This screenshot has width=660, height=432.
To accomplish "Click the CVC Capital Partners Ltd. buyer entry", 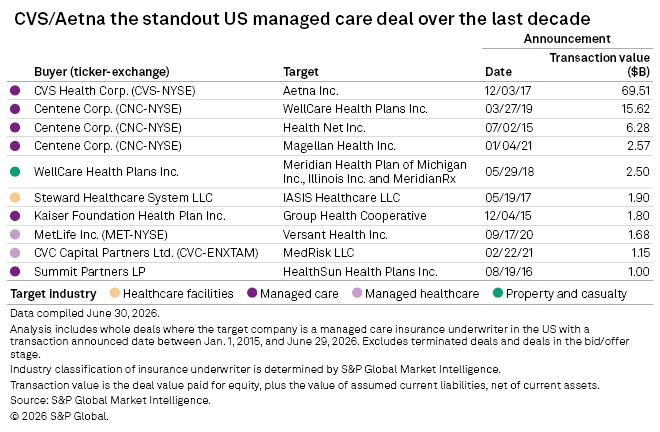I will (x=146, y=253).
